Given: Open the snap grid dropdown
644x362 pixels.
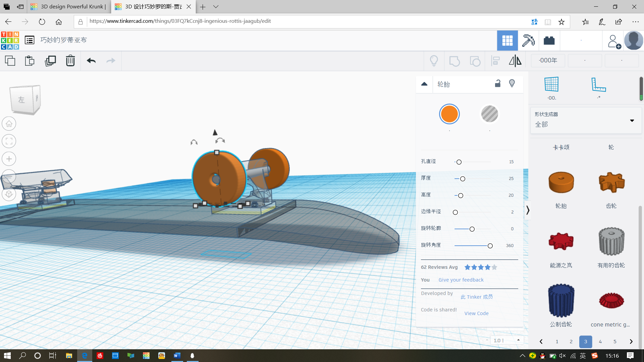Looking at the screenshot, I should tap(507, 340).
